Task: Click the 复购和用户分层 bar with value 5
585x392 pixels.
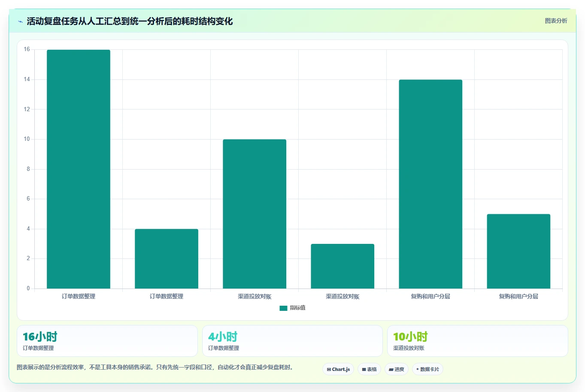Action: point(518,251)
